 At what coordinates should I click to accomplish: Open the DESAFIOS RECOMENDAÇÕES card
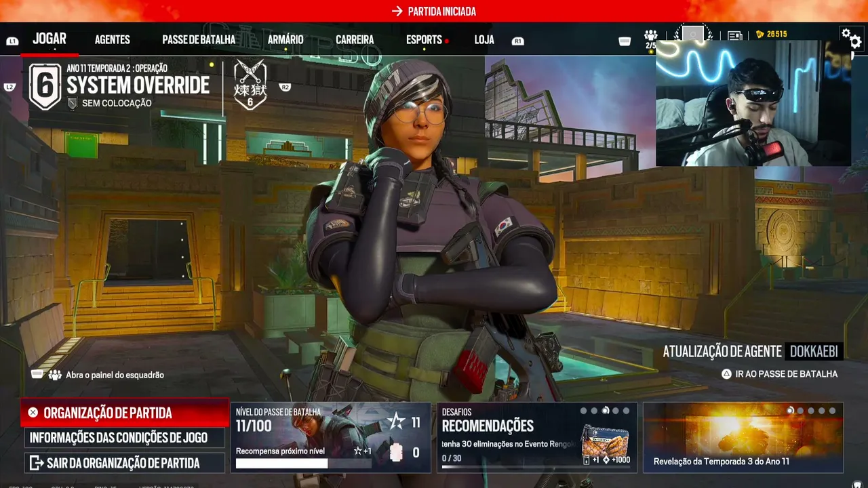pos(536,437)
